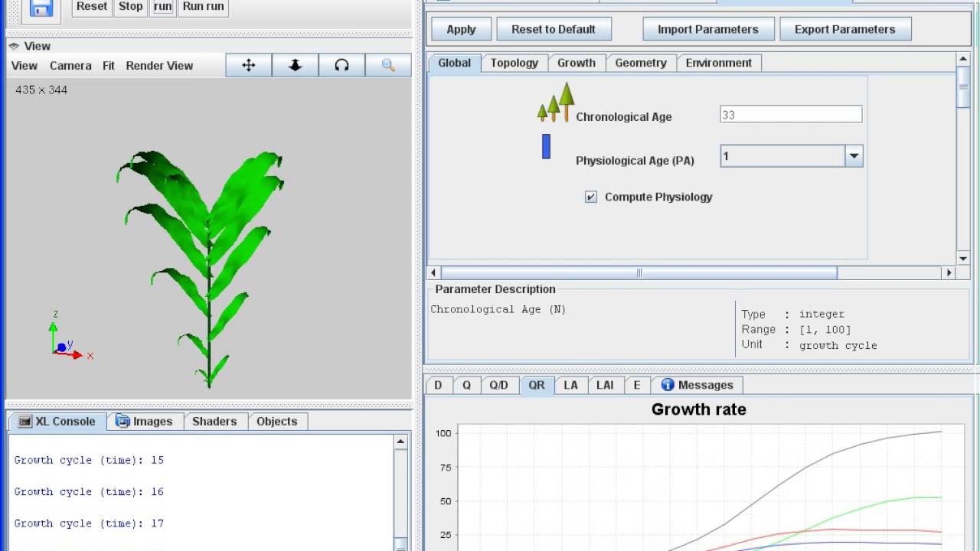The image size is (980, 551).
Task: Click the Messages info icon
Action: pos(668,385)
